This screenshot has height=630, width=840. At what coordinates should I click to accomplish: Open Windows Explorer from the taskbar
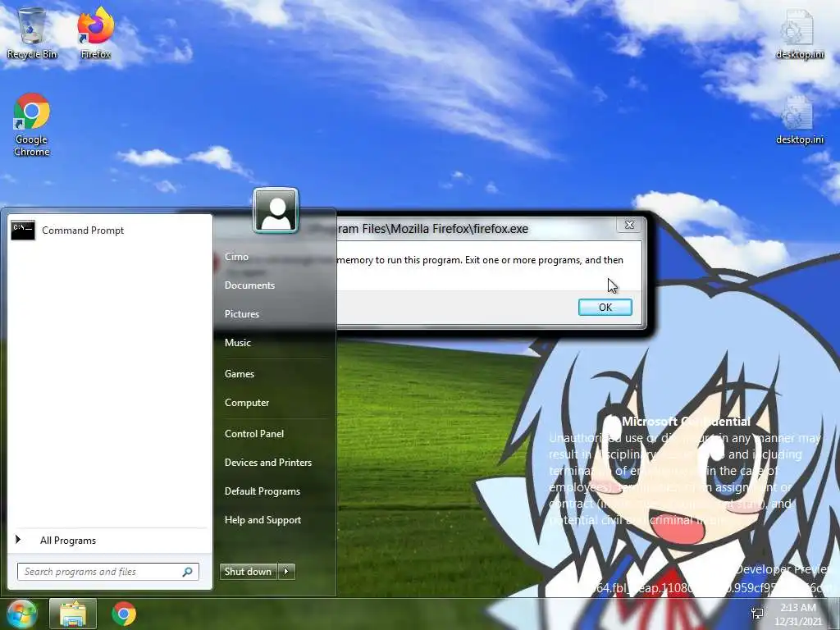73,614
